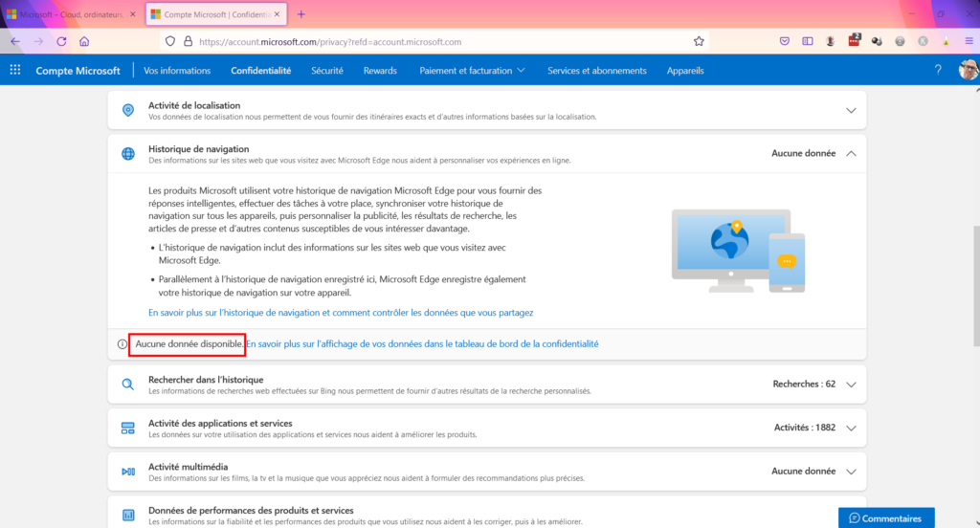Expand Activité multimédia chevron
The height and width of the screenshot is (528, 980).
[x=851, y=472]
